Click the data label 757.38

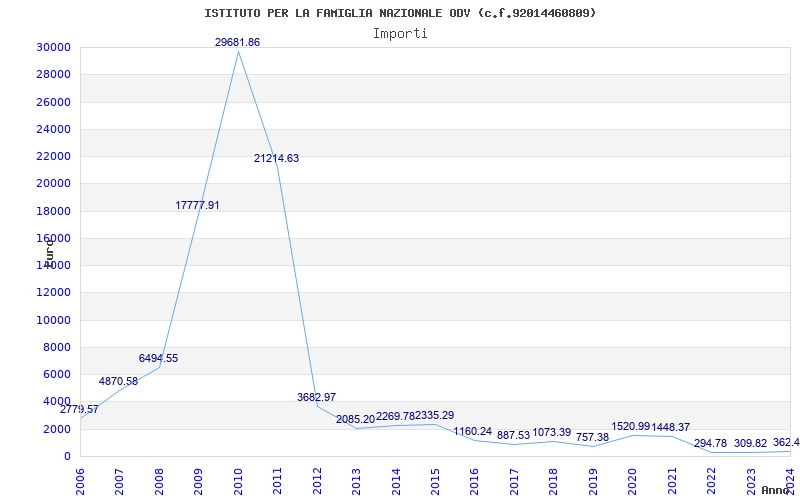[x=592, y=437]
